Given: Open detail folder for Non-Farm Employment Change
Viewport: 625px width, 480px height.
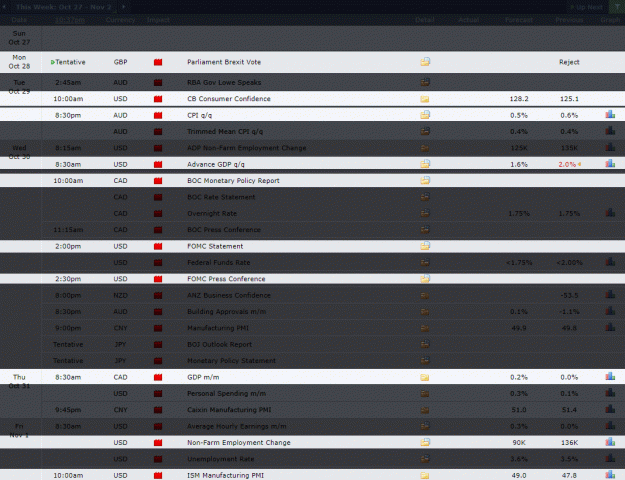Looking at the screenshot, I should [x=425, y=442].
